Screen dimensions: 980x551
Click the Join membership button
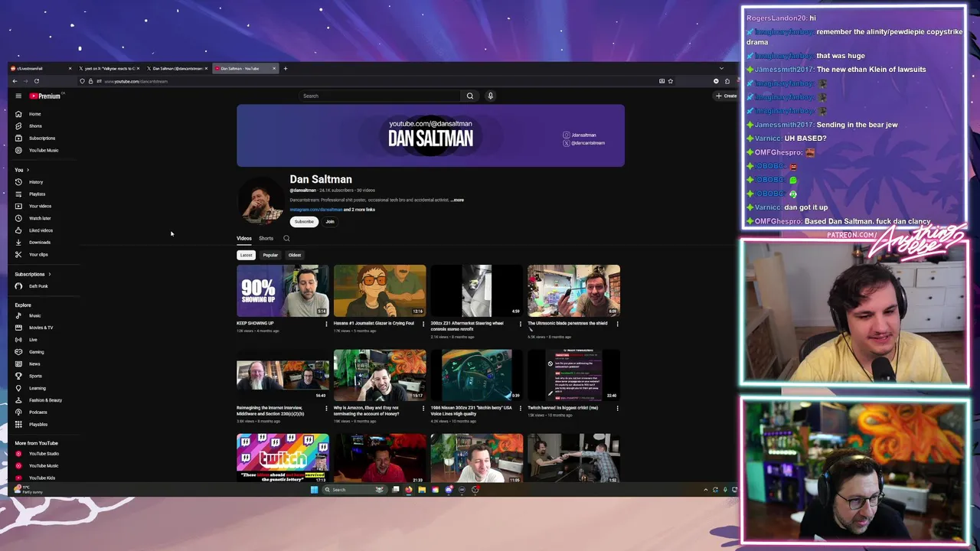pyautogui.click(x=330, y=222)
